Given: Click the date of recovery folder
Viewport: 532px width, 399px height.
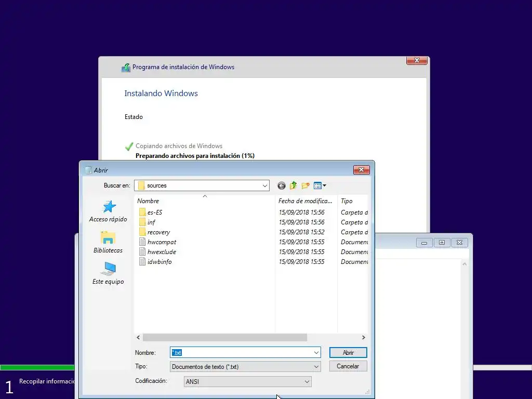Looking at the screenshot, I should click(x=302, y=232).
